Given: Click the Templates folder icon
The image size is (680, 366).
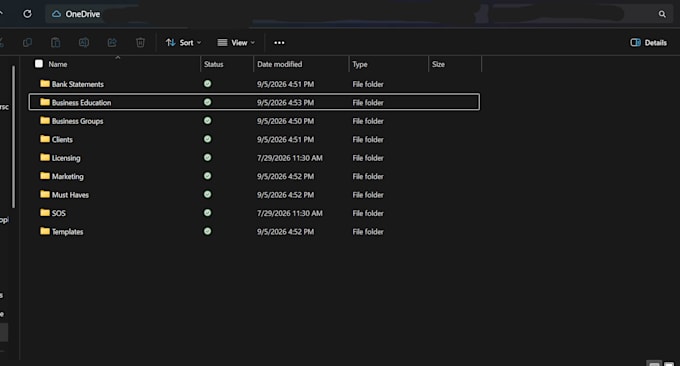Looking at the screenshot, I should click(45, 231).
